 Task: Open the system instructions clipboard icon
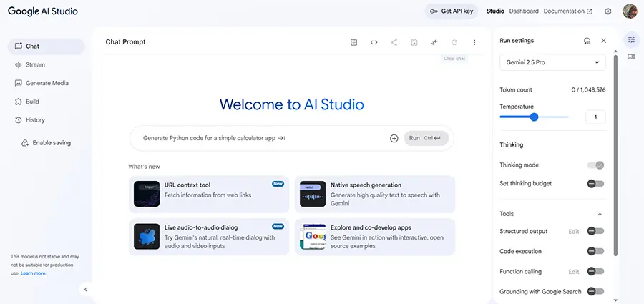point(353,42)
